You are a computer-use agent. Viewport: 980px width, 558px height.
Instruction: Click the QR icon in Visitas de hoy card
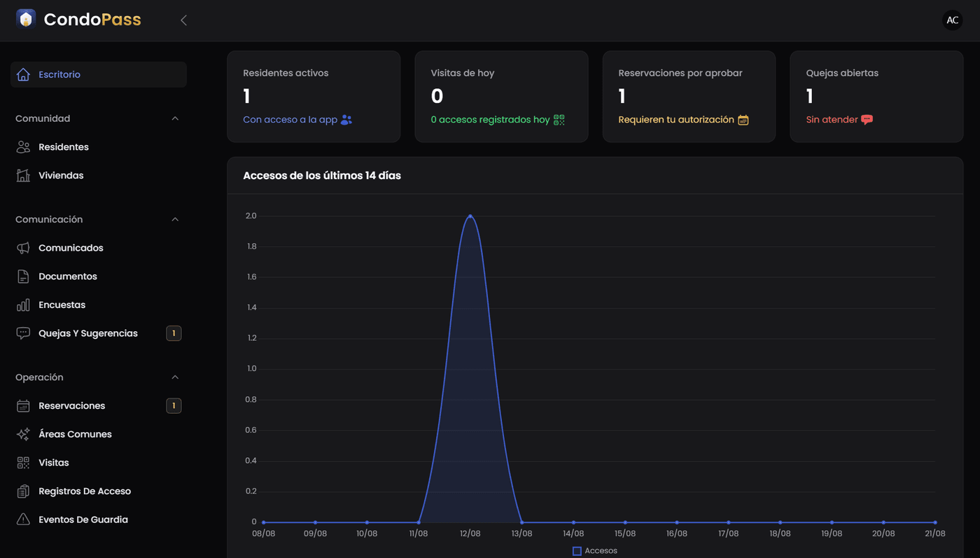tap(559, 120)
